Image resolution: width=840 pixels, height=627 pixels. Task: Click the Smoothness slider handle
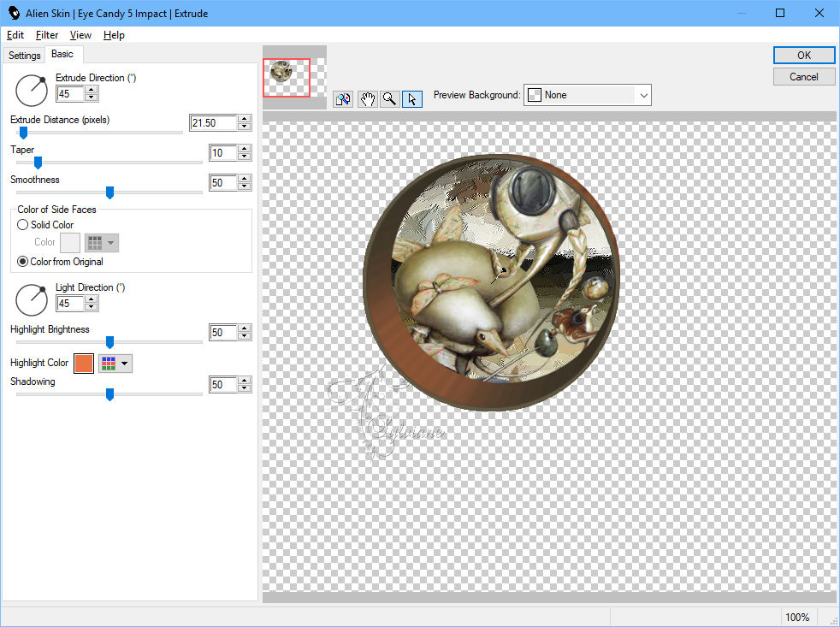(109, 192)
